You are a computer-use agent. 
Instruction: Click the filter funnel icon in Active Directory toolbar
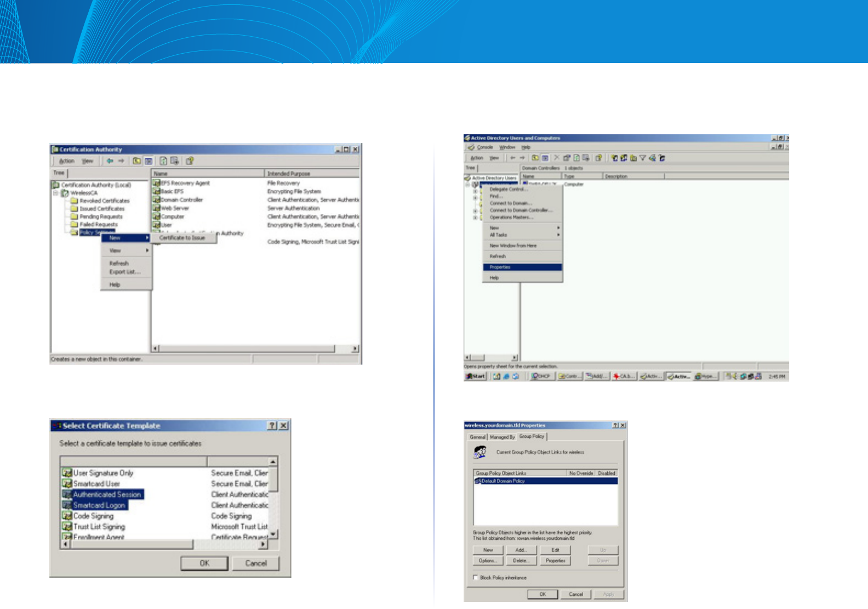pyautogui.click(x=642, y=158)
